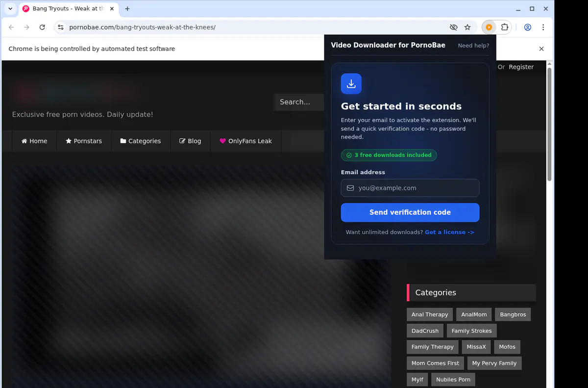Select the Anal Therapy category tag
This screenshot has width=588, height=388.
point(430,314)
